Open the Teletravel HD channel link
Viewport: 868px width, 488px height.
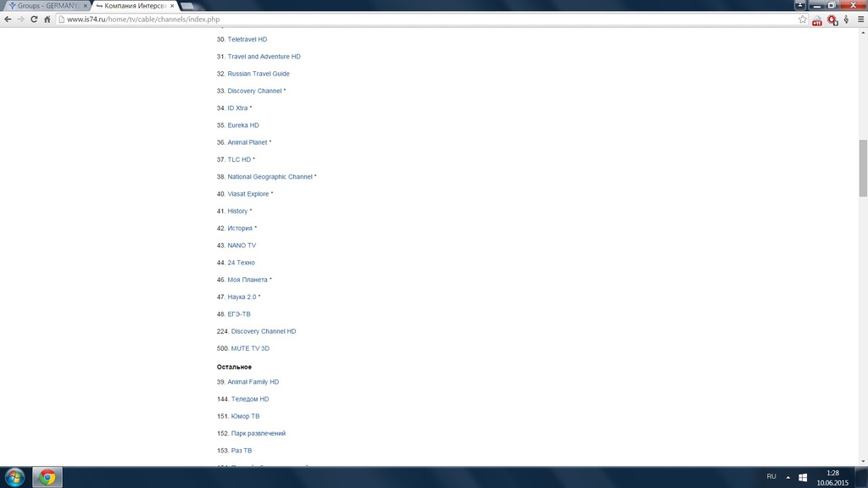pos(248,39)
